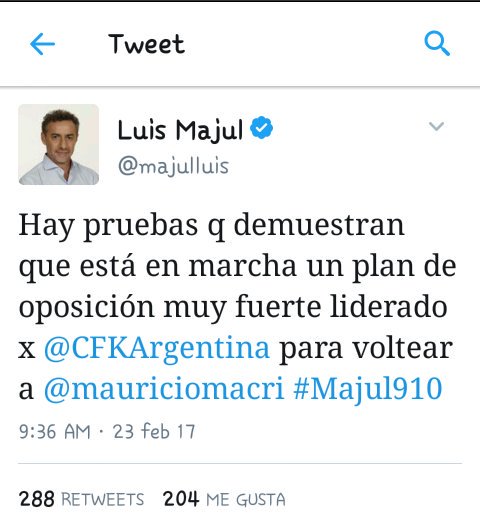Screen dimensions: 480x523
Task: Click the blue verified badge
Action: pos(262,128)
